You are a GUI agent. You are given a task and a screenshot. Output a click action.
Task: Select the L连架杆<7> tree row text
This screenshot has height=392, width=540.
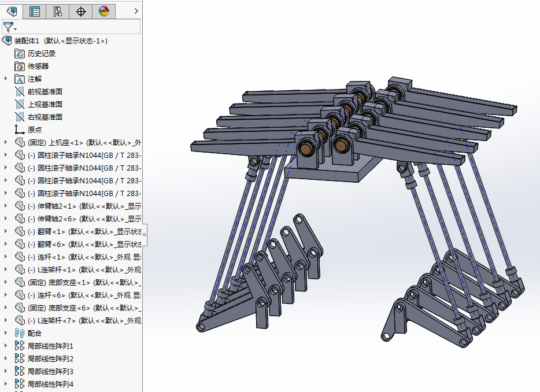pyautogui.click(x=84, y=321)
